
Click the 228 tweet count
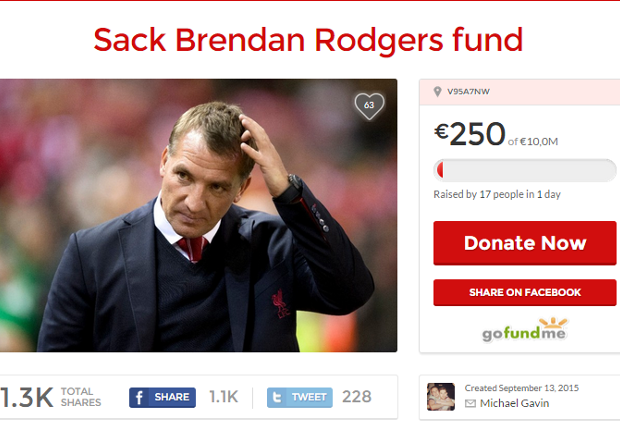point(357,397)
